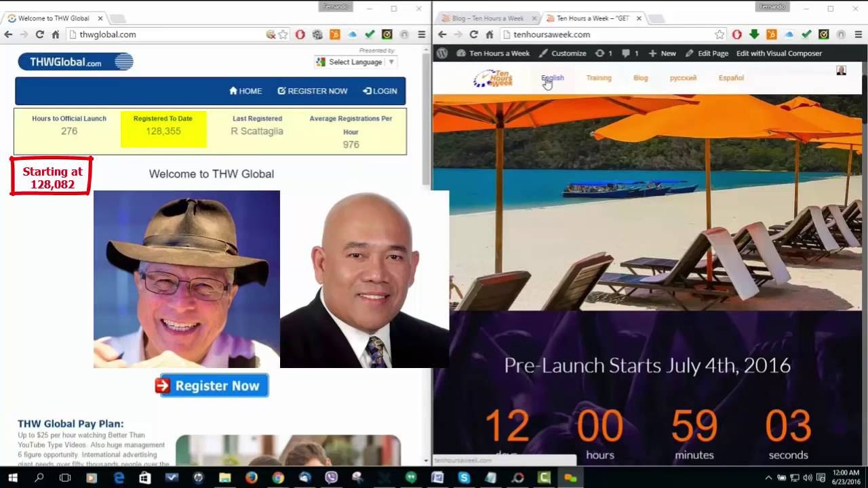Click English link in site navigation

click(553, 78)
